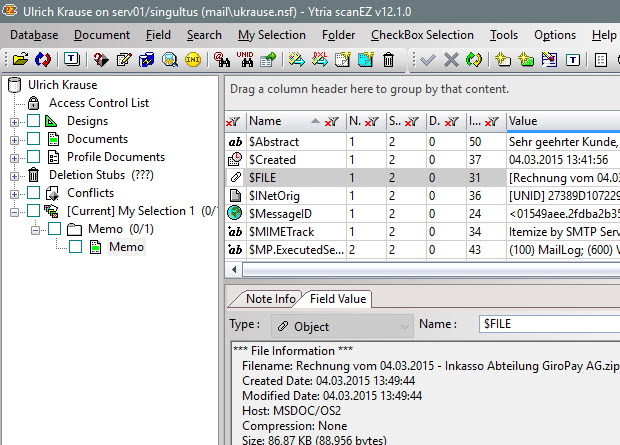The width and height of the screenshot is (620, 445).
Task: Open the Search menu
Action: pyautogui.click(x=204, y=35)
